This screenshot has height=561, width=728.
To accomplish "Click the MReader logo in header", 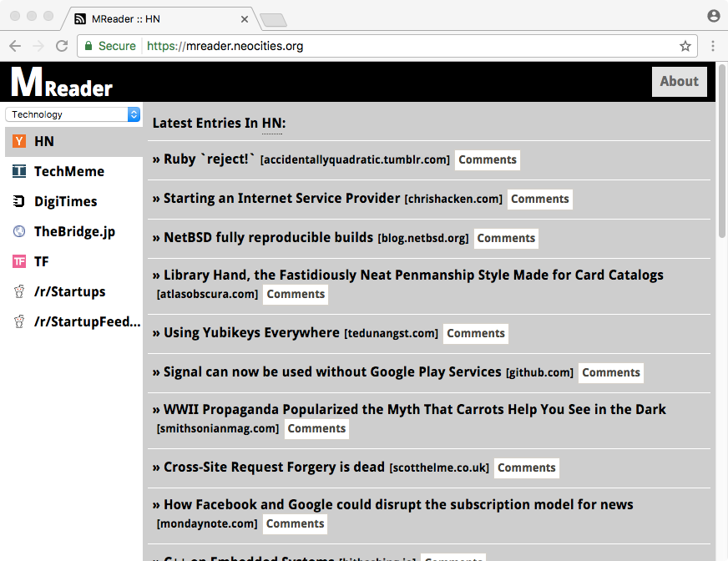I will point(62,82).
